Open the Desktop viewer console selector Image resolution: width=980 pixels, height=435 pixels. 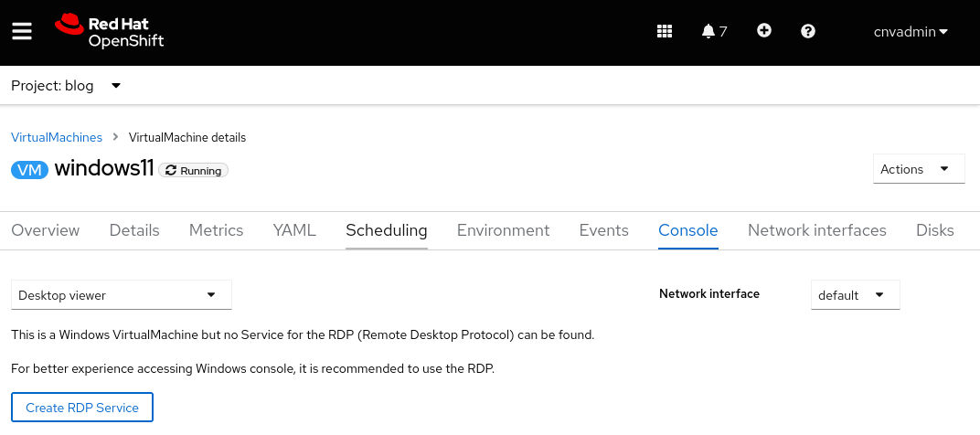(121, 295)
